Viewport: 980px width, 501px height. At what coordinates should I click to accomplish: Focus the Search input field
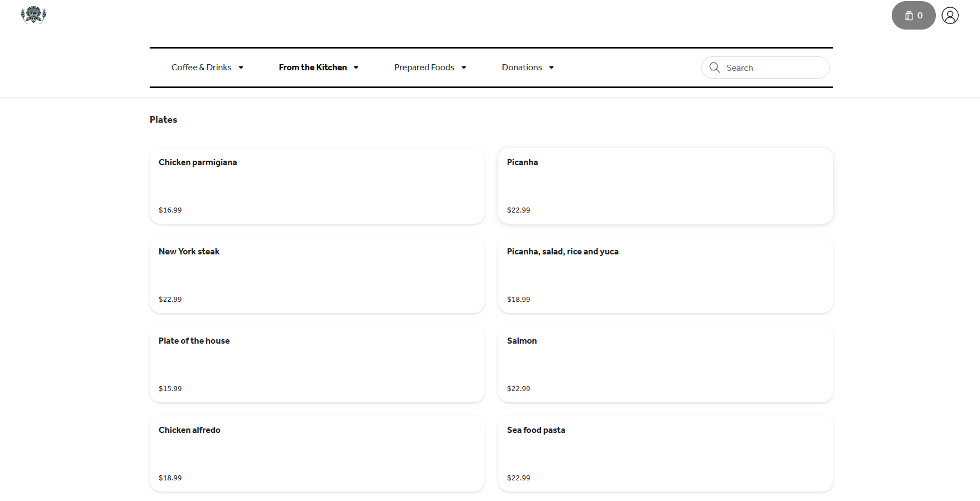coord(773,68)
